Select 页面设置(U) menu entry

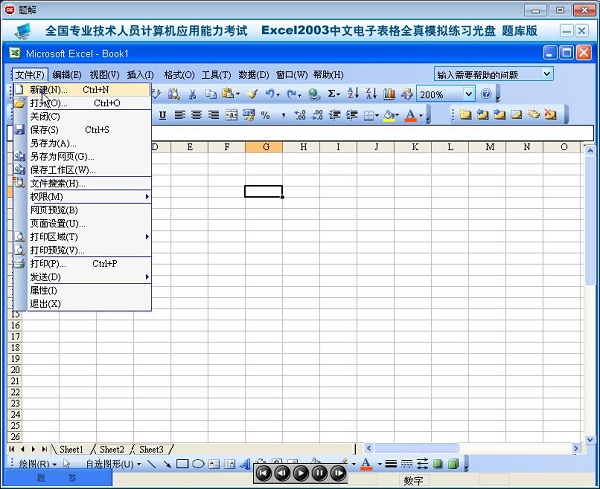(x=82, y=223)
